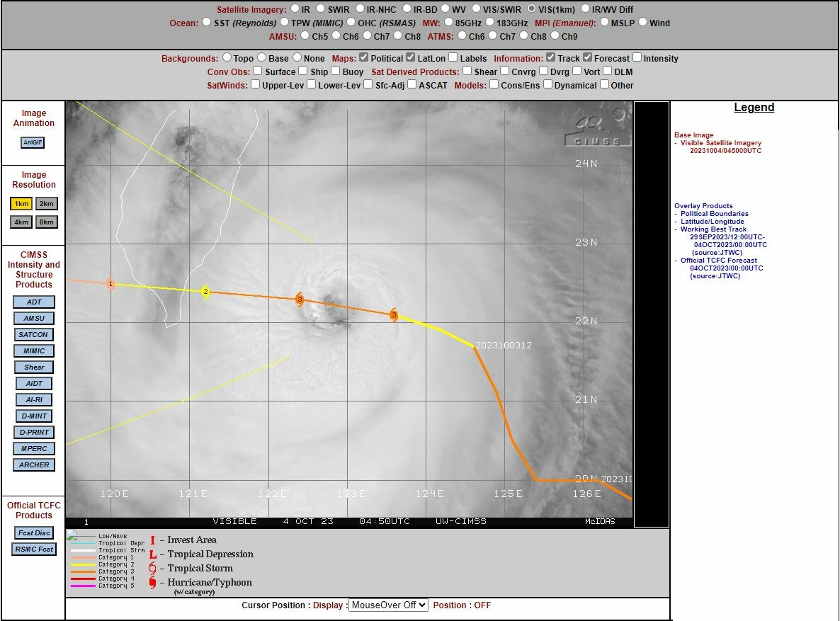The width and height of the screenshot is (840, 621).
Task: Select the 183GHz microwave option
Action: (x=489, y=22)
